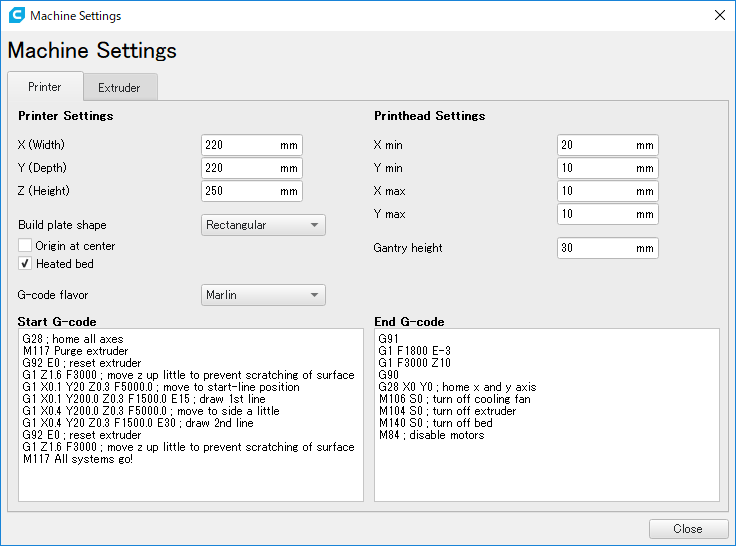Click the Close button

[689, 529]
